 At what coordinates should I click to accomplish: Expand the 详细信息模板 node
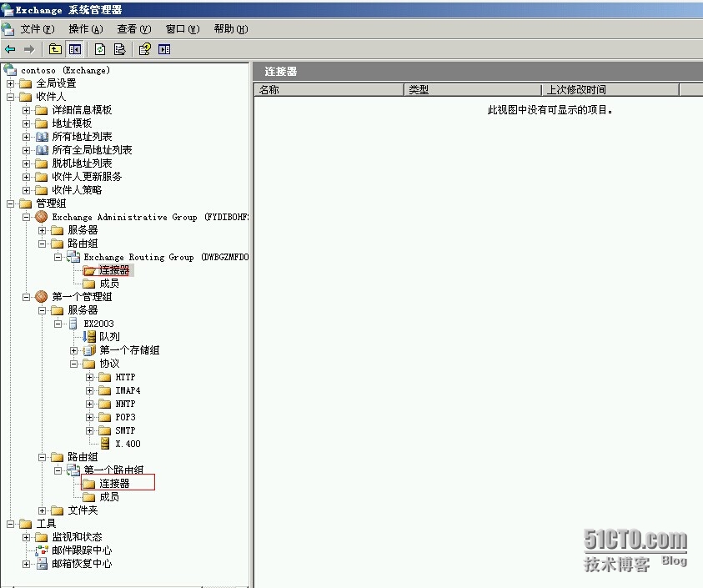pyautogui.click(x=26, y=110)
